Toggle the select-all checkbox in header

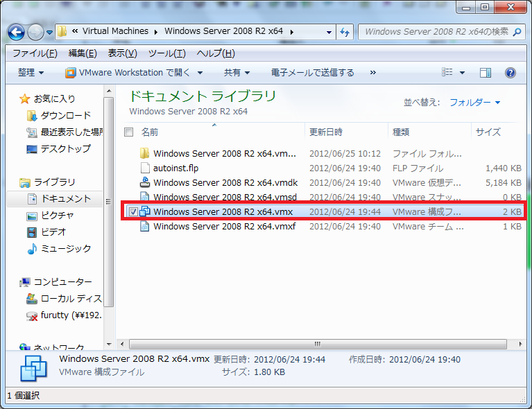[x=128, y=132]
